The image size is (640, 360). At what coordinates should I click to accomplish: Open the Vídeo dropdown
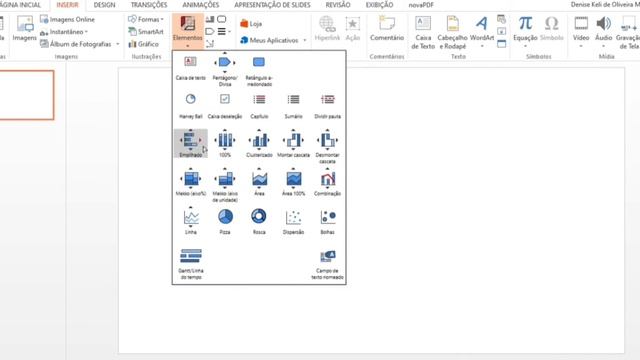581,32
